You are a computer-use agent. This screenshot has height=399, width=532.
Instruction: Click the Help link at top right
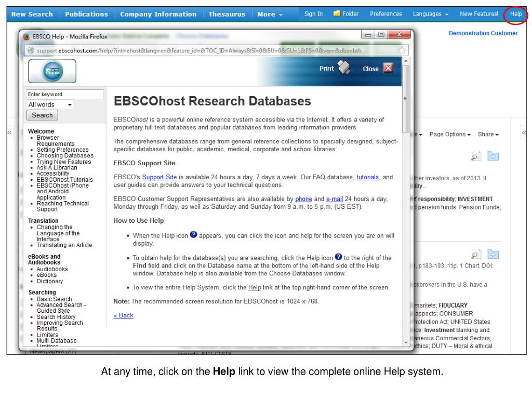coord(516,14)
